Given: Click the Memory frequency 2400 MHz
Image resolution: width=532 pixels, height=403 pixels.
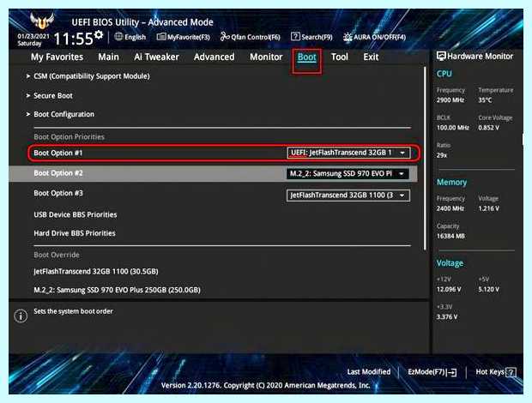Looking at the screenshot, I should pos(450,208).
